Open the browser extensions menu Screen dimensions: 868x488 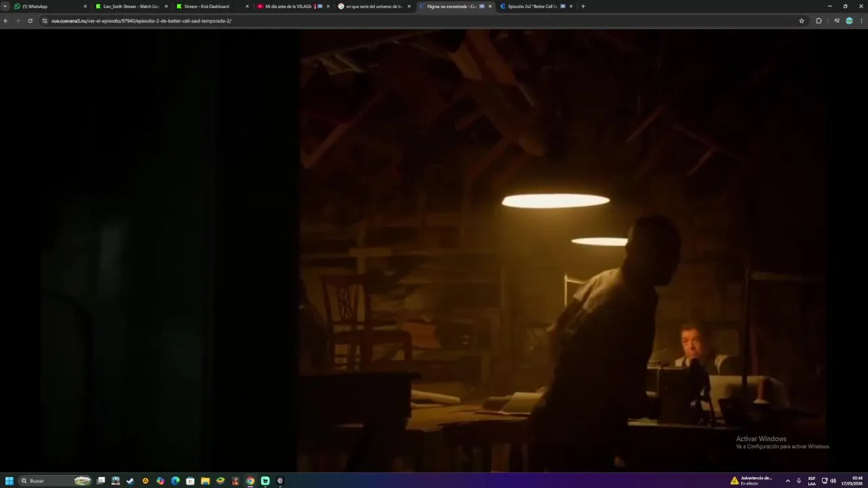tap(818, 21)
